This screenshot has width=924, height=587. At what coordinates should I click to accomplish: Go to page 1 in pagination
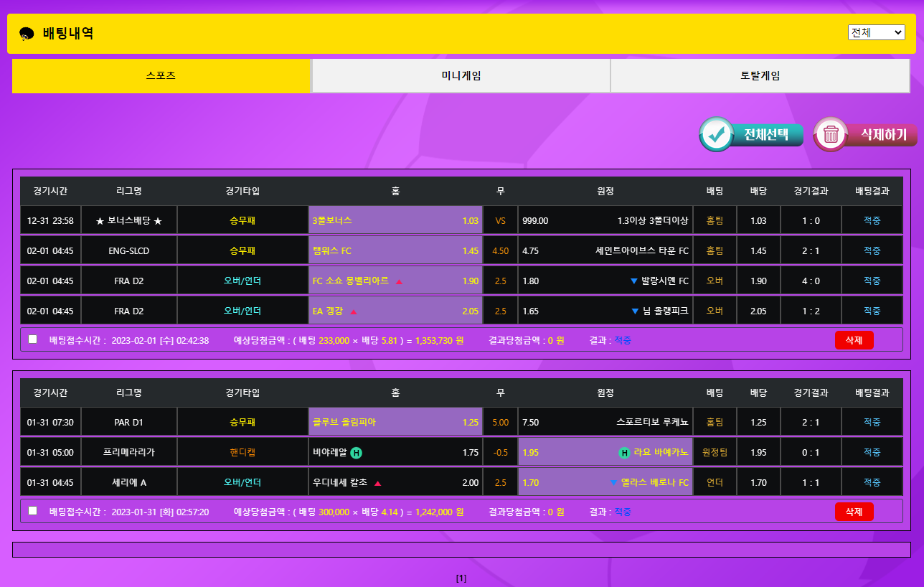point(461,578)
